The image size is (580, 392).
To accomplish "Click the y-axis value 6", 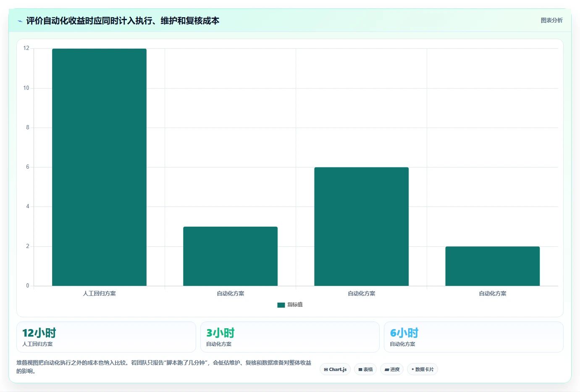I will point(28,167).
